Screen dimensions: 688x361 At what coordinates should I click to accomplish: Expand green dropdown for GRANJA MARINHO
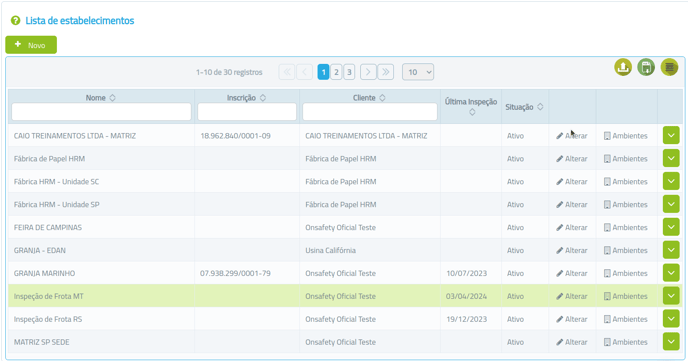[671, 273]
